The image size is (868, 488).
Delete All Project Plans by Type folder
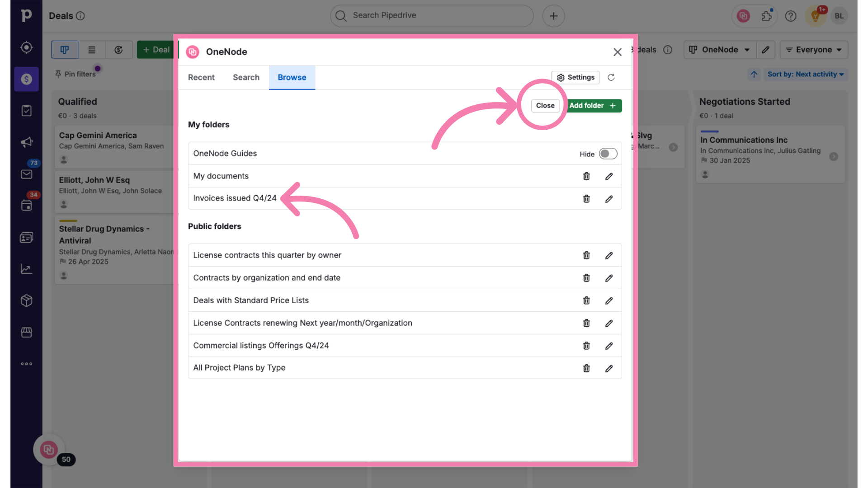586,368
